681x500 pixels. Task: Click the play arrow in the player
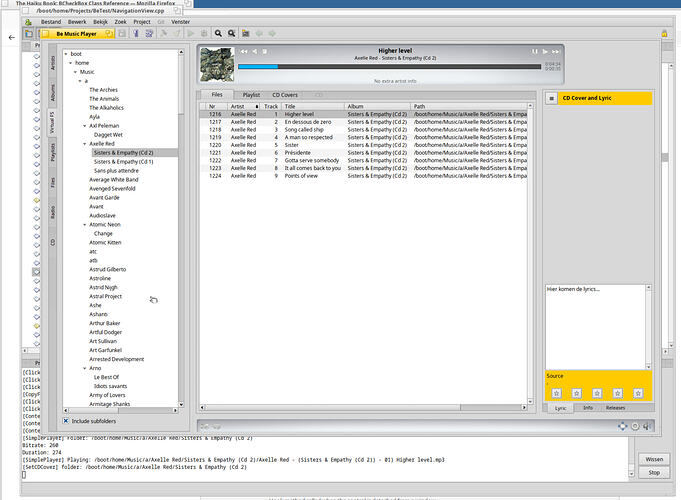(545, 51)
